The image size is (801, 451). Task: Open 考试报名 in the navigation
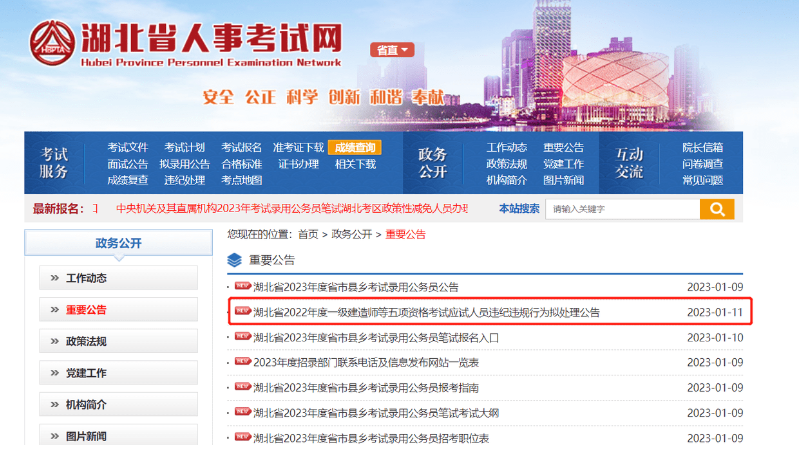(242, 148)
